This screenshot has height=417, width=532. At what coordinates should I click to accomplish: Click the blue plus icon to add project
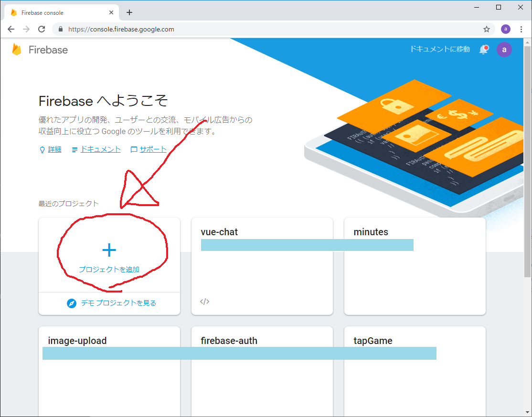109,250
